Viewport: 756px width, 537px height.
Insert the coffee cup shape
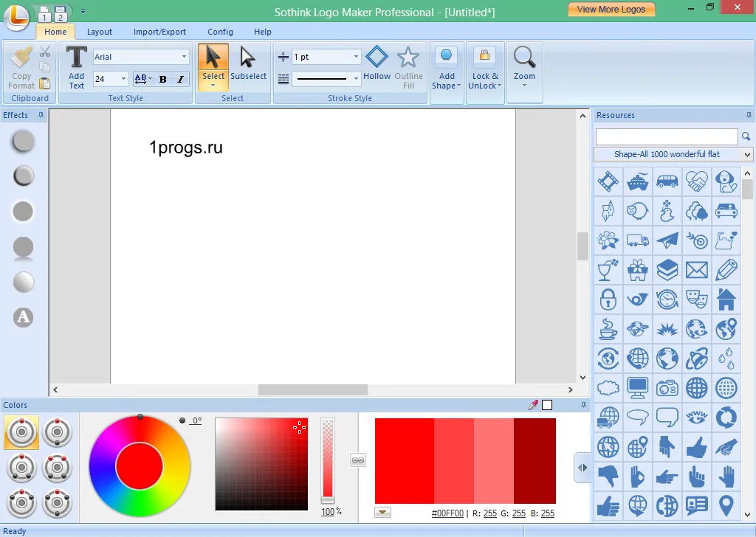coord(608,330)
